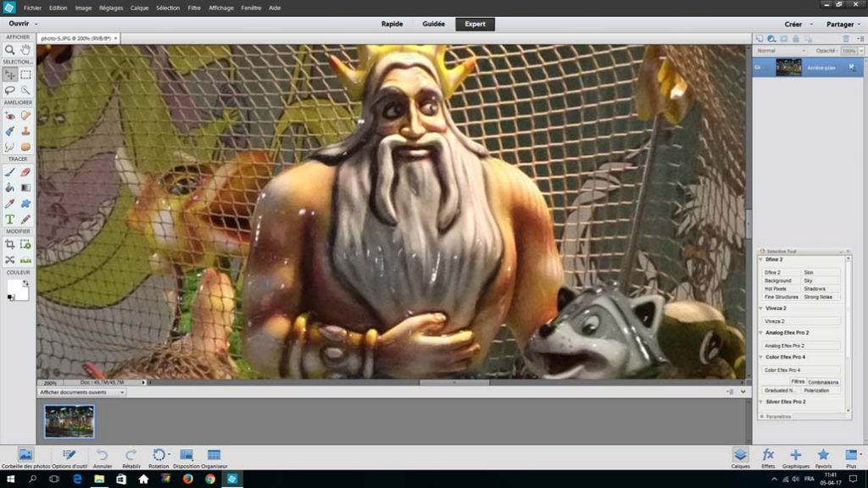Image resolution: width=868 pixels, height=488 pixels.
Task: Select the Rectangular Marquee tool
Action: pyautogui.click(x=25, y=75)
